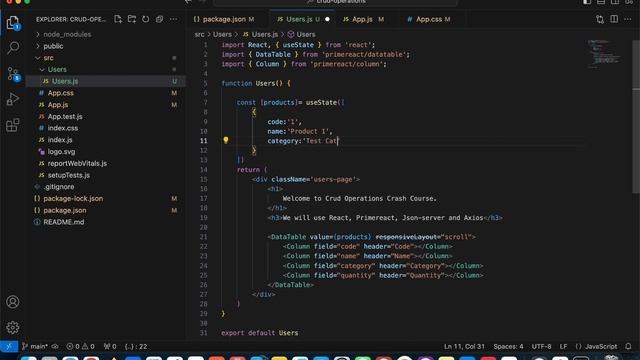
Task: Open notifications bell in status bar
Action: tap(628, 347)
